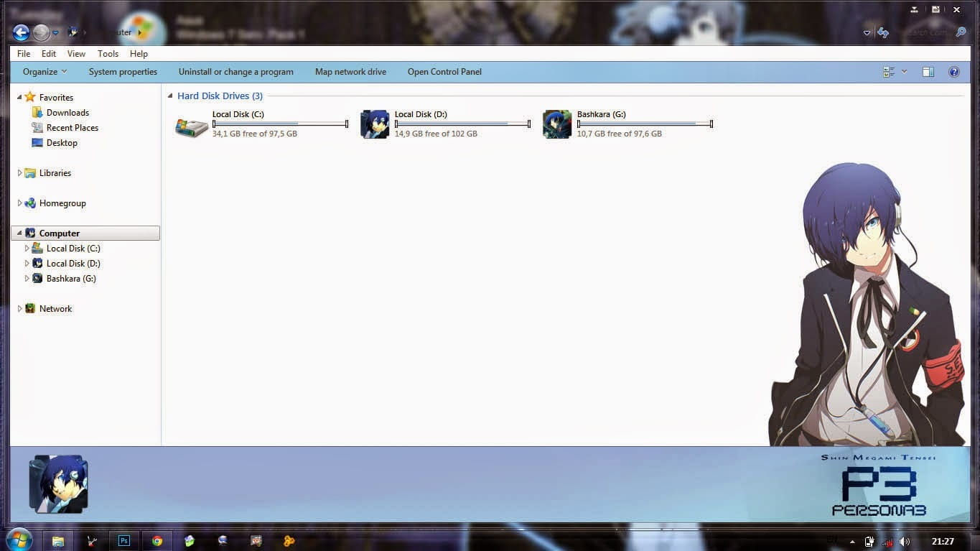This screenshot has width=980, height=551.
Task: Open the Organize dropdown menu
Action: coord(45,72)
